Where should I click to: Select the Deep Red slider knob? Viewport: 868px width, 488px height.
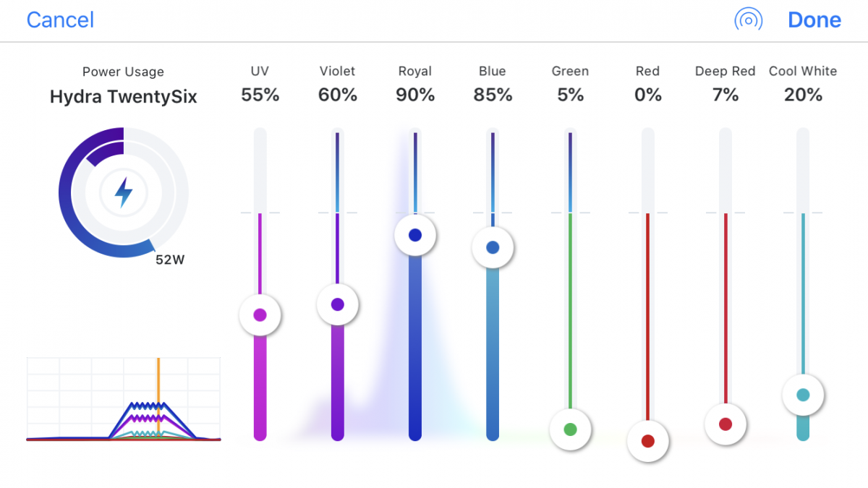tap(726, 424)
